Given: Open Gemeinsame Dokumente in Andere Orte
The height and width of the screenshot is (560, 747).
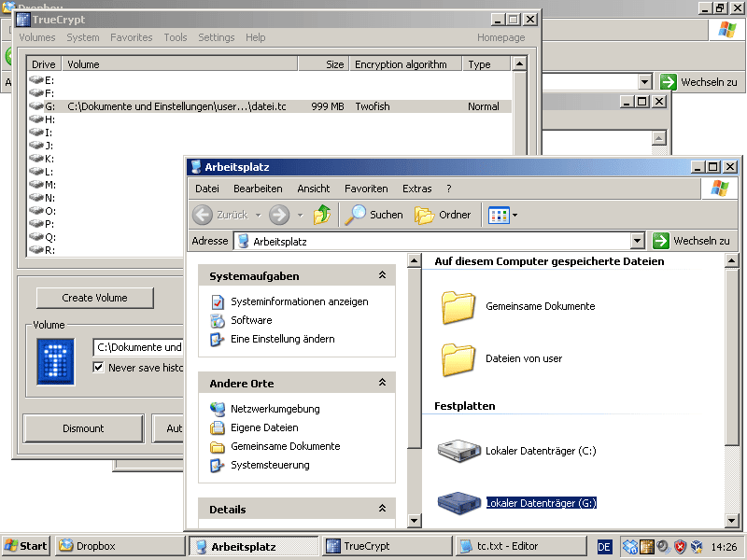Looking at the screenshot, I should 286,446.
